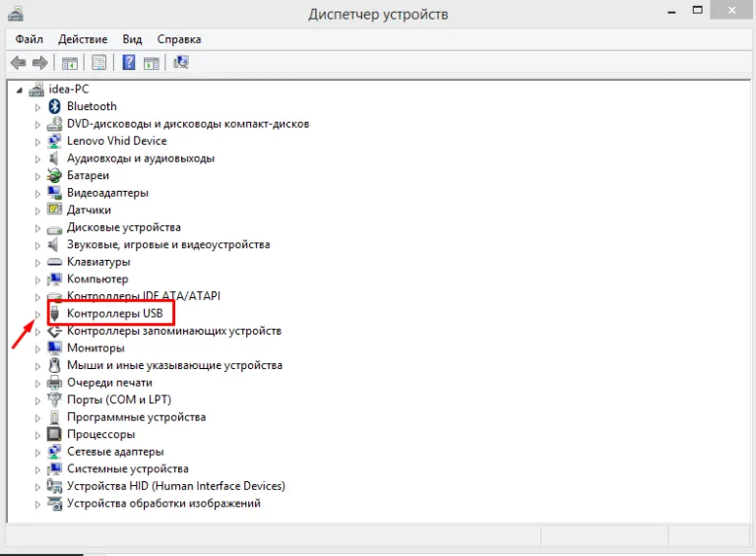Click the Клавиатуры keyboard icon
The width and height of the screenshot is (756, 556).
[54, 262]
